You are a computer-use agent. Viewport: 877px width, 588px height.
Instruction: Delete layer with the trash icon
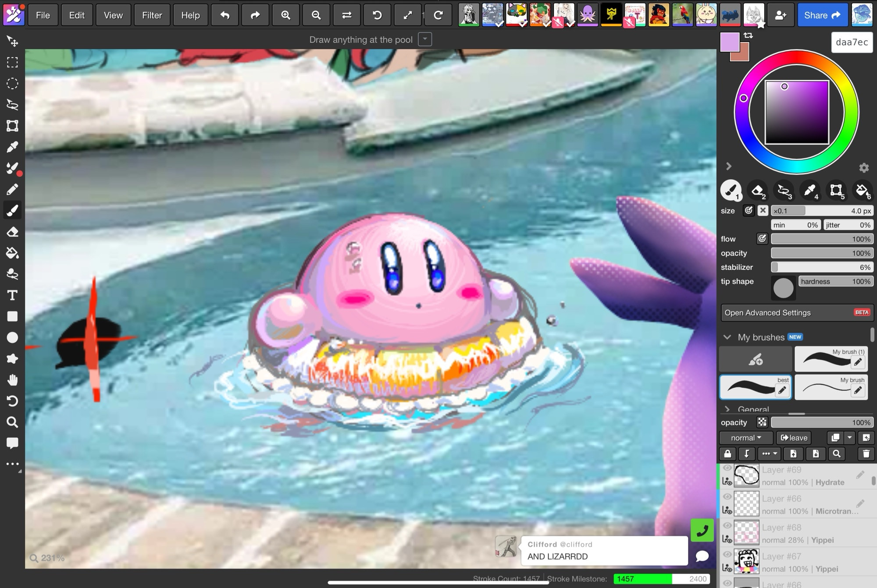click(x=866, y=454)
